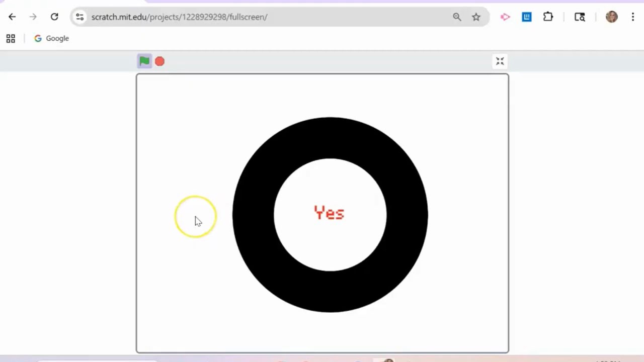Open the Chrome profile avatar
The height and width of the screenshot is (362, 644).
tap(611, 17)
